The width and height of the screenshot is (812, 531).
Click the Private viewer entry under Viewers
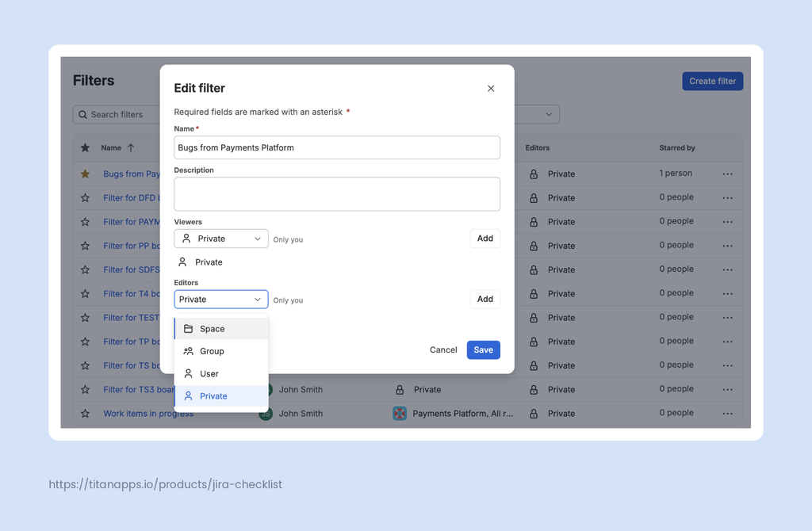(x=201, y=262)
